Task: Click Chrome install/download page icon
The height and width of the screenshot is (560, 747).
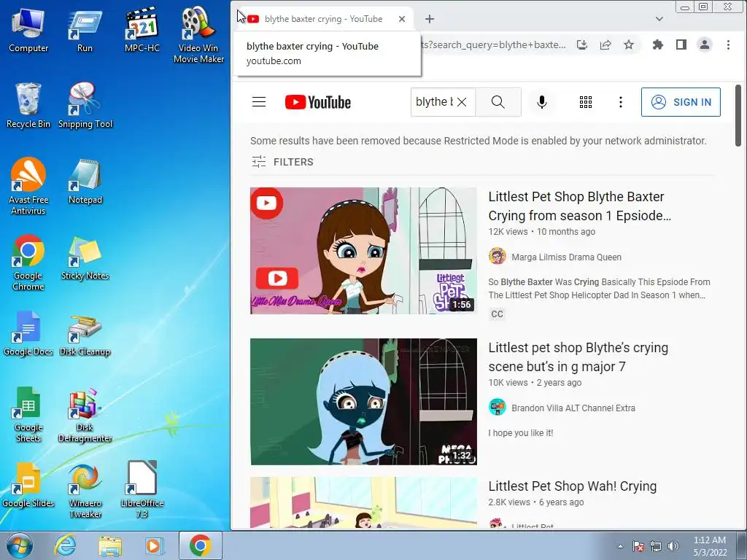Action: 581,44
